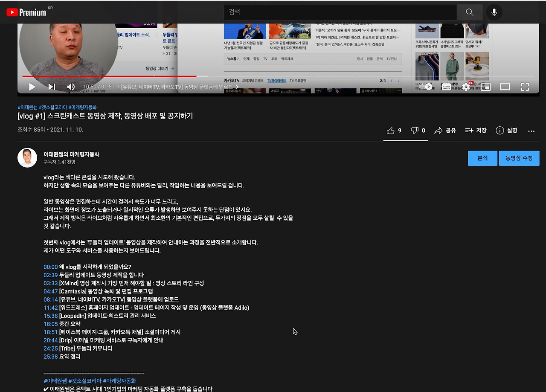The image size is (546, 392).
Task: Click the video title text starting with [vlog #1]
Action: point(105,116)
